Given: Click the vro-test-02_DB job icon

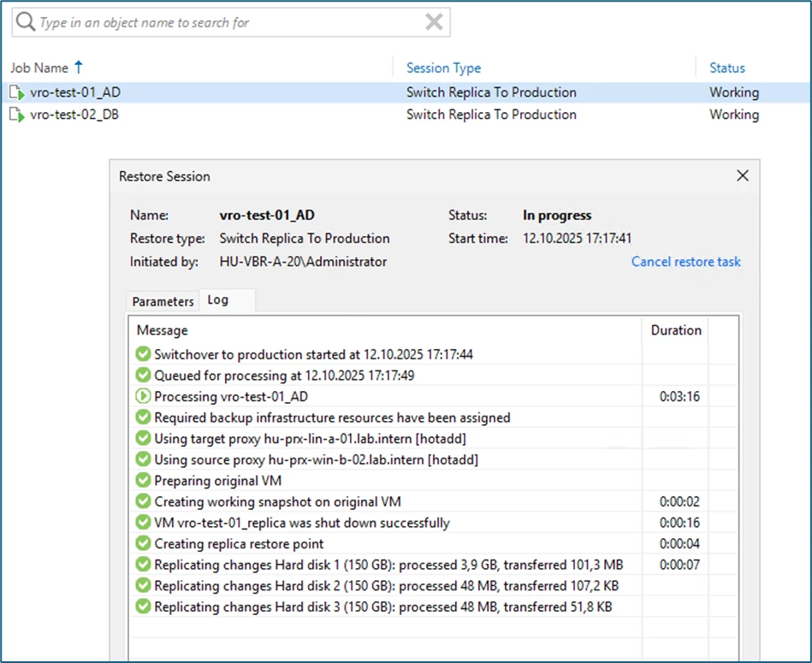Looking at the screenshot, I should pos(17,115).
